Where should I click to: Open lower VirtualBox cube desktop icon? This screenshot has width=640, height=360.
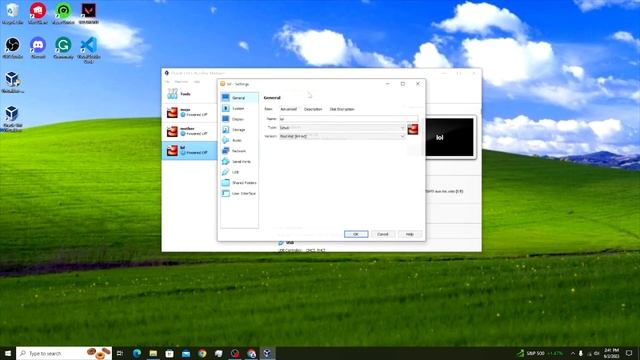click(x=13, y=119)
